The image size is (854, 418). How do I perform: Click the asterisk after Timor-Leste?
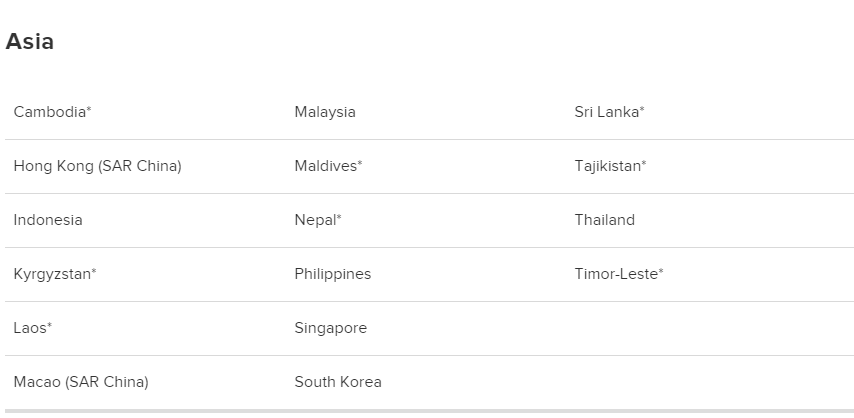pyautogui.click(x=661, y=271)
